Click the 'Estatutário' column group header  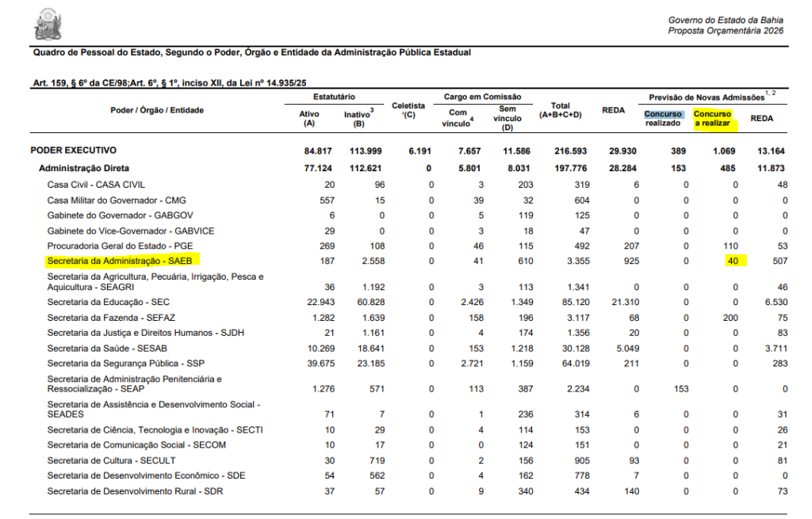click(x=334, y=97)
